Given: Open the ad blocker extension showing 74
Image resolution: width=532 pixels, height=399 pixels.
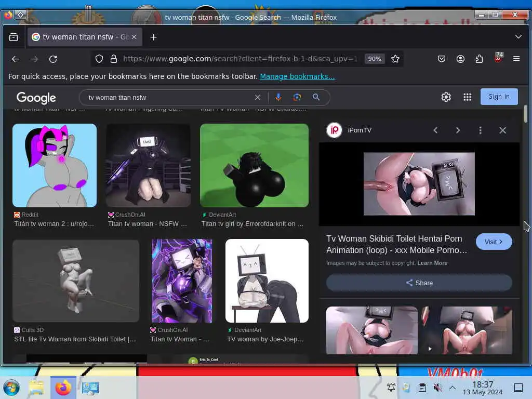Looking at the screenshot, I should click(498, 58).
